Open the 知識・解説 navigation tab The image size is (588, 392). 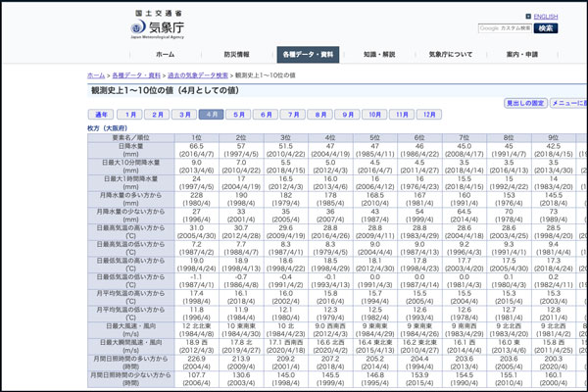[379, 55]
